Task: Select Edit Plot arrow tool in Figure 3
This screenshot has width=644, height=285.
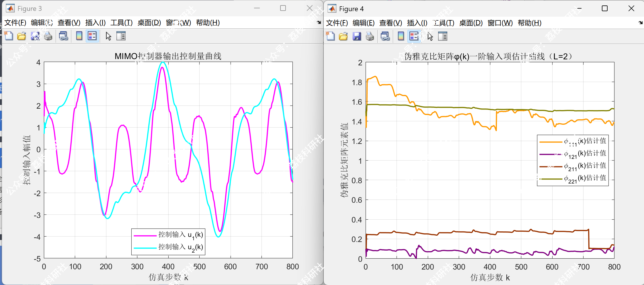Action: tap(108, 36)
